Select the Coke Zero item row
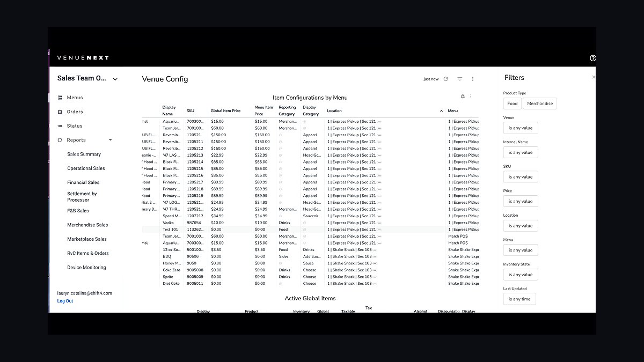 point(310,270)
